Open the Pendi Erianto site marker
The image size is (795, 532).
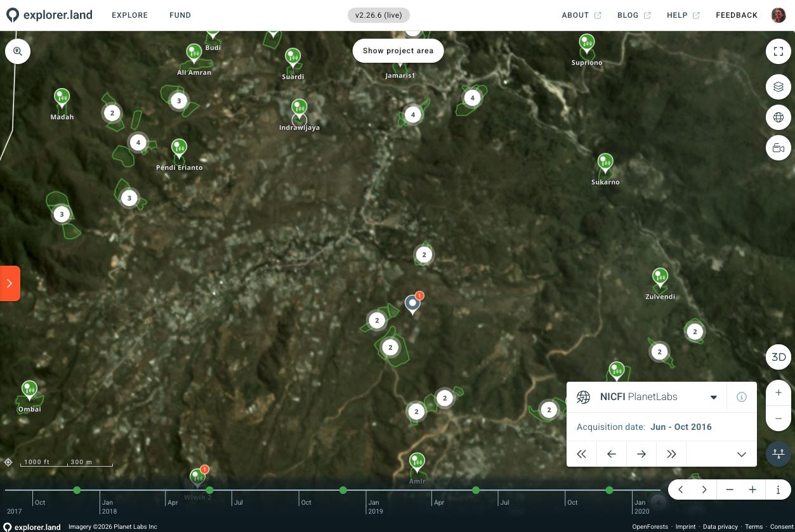(x=180, y=148)
